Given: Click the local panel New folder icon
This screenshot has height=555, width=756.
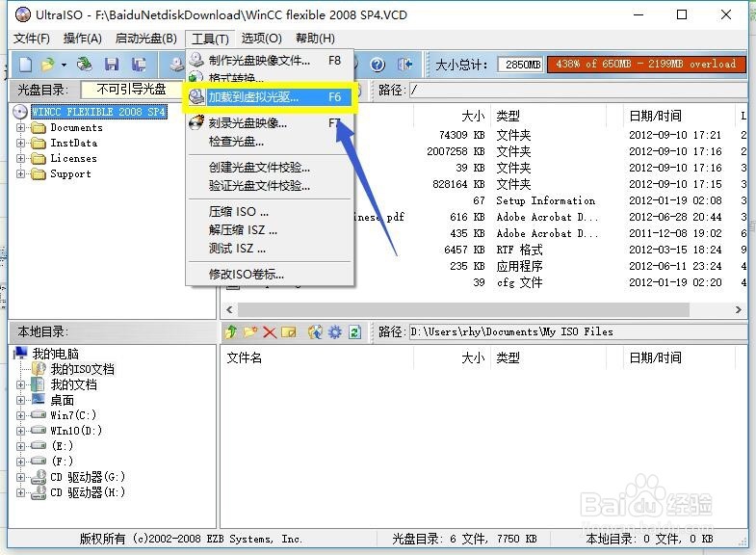Looking at the screenshot, I should (250, 331).
